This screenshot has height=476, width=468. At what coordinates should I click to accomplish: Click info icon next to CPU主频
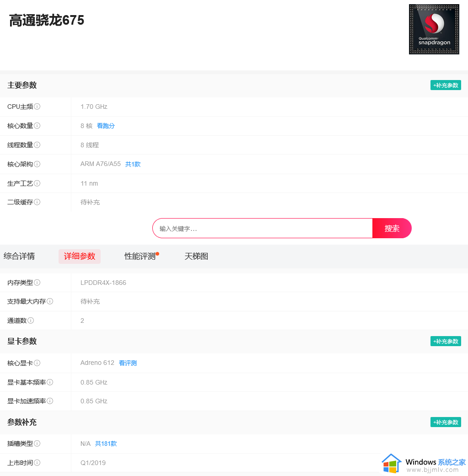tap(37, 107)
